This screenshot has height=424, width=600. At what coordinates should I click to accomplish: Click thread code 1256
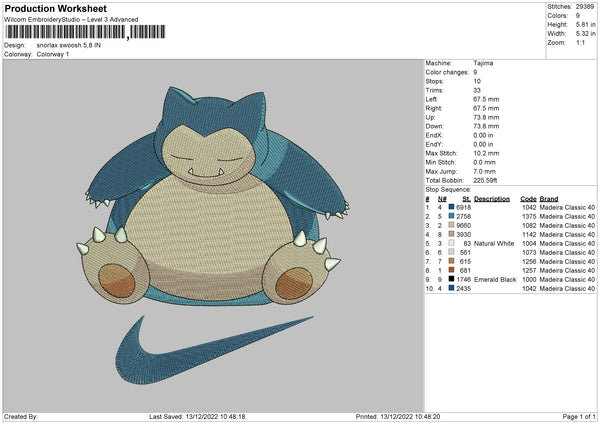[x=529, y=261]
